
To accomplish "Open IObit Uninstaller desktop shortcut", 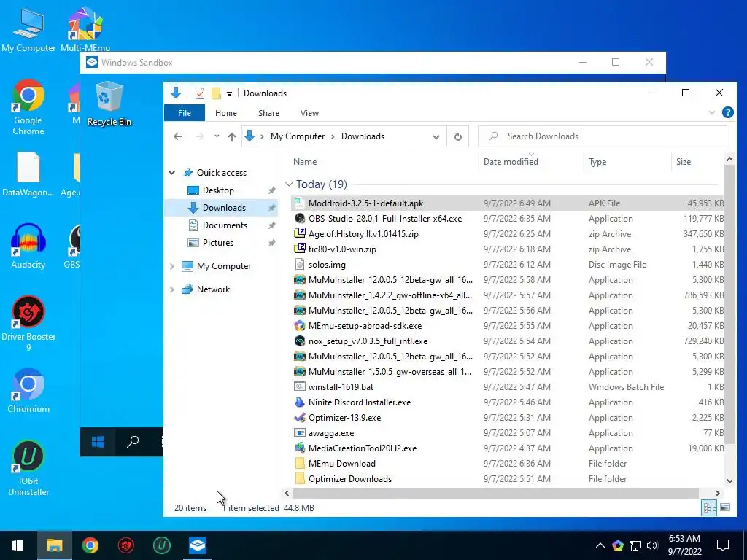I will pos(28,469).
